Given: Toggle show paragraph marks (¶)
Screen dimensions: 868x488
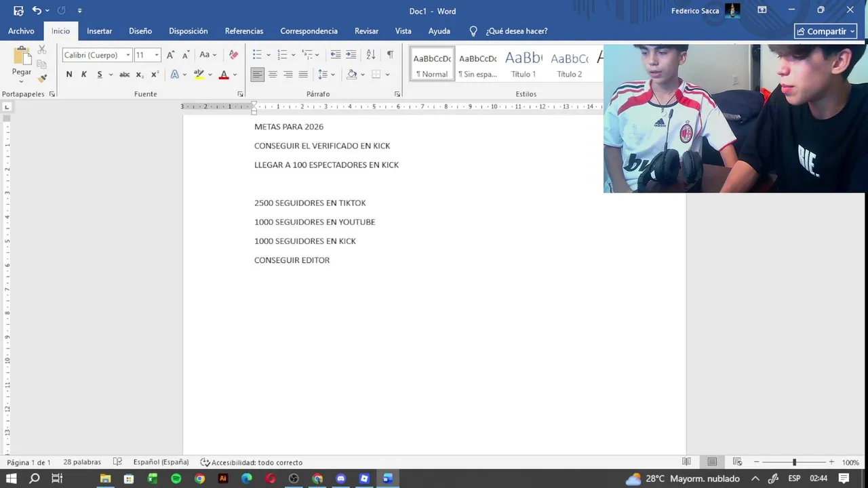Looking at the screenshot, I should (390, 55).
